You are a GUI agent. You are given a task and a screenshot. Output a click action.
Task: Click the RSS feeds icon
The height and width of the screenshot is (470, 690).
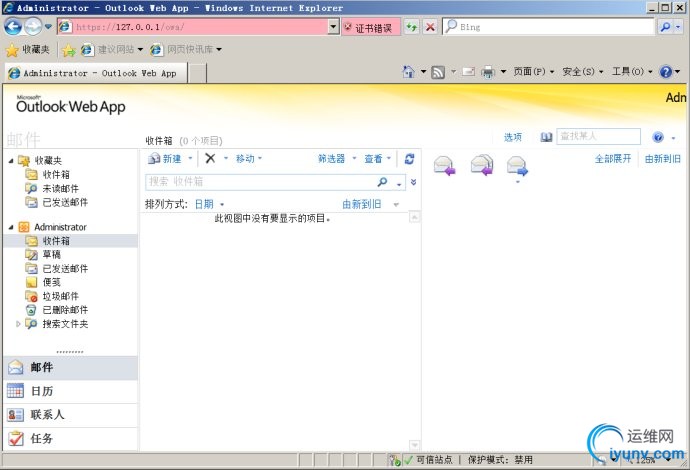[x=438, y=72]
